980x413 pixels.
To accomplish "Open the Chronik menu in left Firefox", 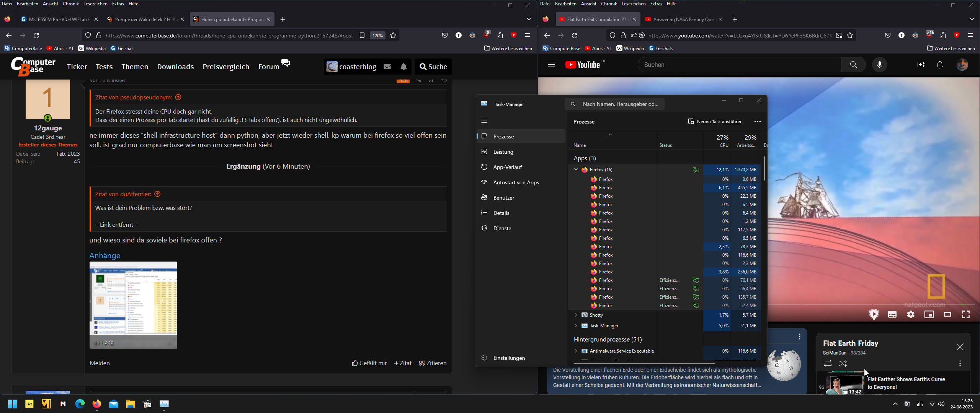I will [x=70, y=4].
